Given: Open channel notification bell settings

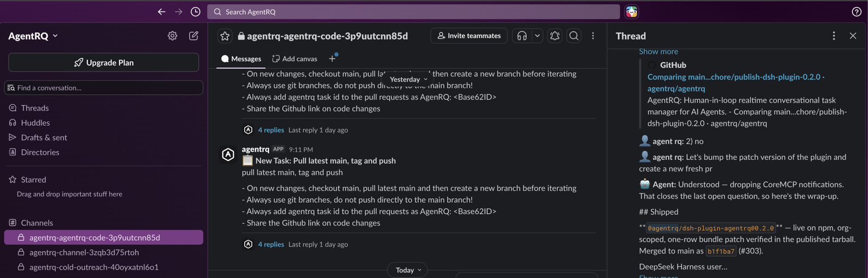Looking at the screenshot, I should pyautogui.click(x=555, y=36).
